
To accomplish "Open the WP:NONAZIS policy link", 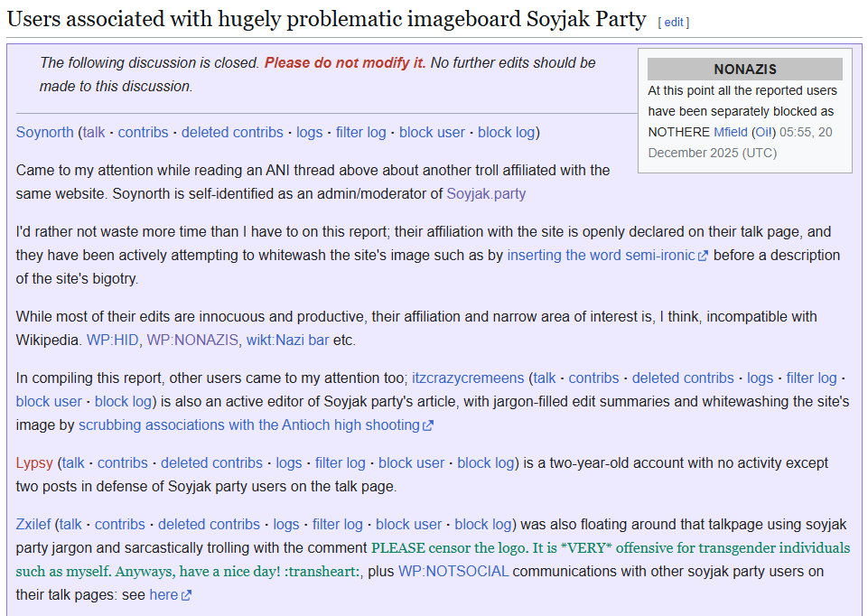I will pos(193,341).
